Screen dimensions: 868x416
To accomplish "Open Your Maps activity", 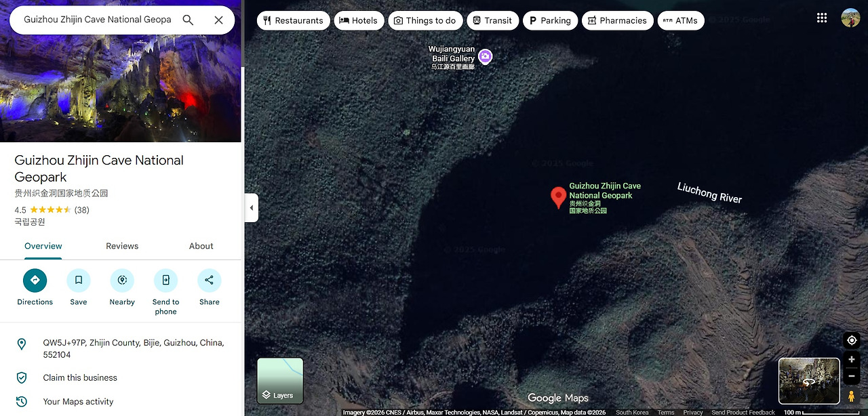I will click(78, 402).
